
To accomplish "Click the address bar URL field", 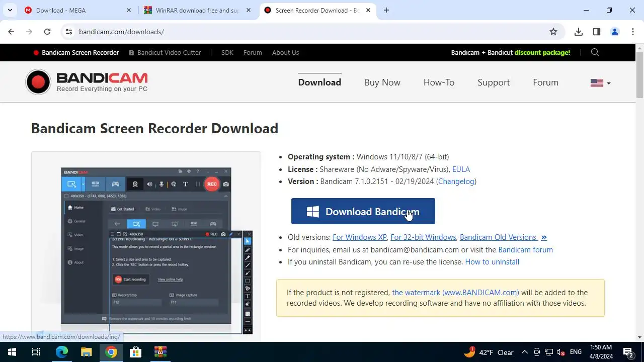I will point(312,32).
